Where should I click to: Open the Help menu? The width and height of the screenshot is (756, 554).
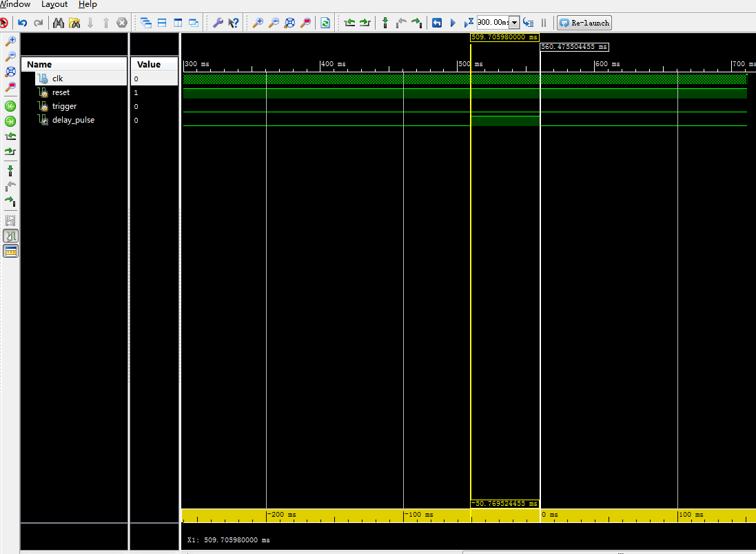88,4
